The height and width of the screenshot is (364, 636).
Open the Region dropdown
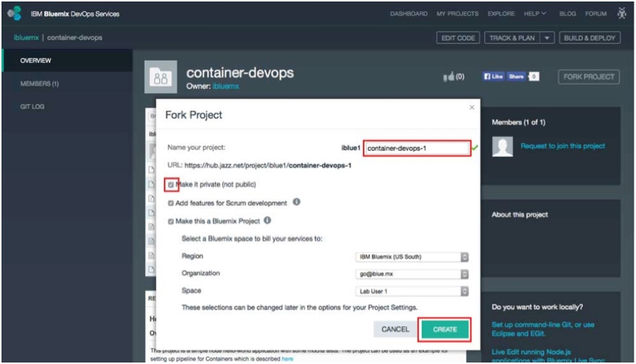pyautogui.click(x=412, y=256)
